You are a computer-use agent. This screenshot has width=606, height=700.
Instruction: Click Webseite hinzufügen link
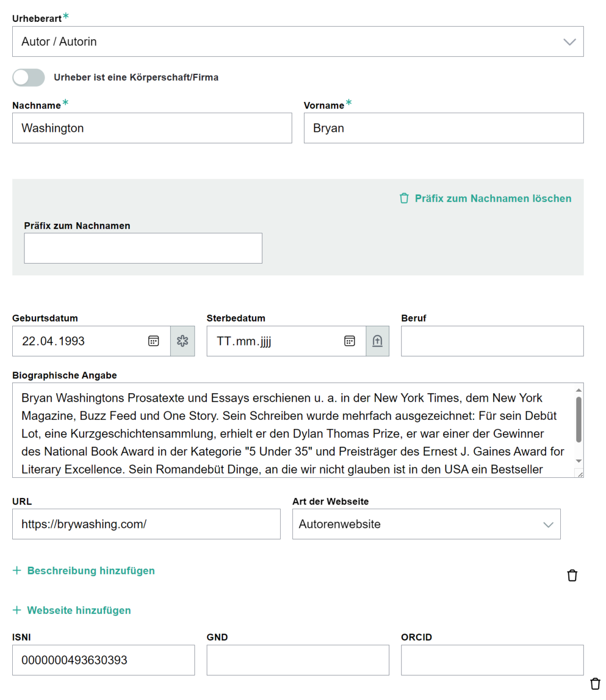tap(79, 610)
